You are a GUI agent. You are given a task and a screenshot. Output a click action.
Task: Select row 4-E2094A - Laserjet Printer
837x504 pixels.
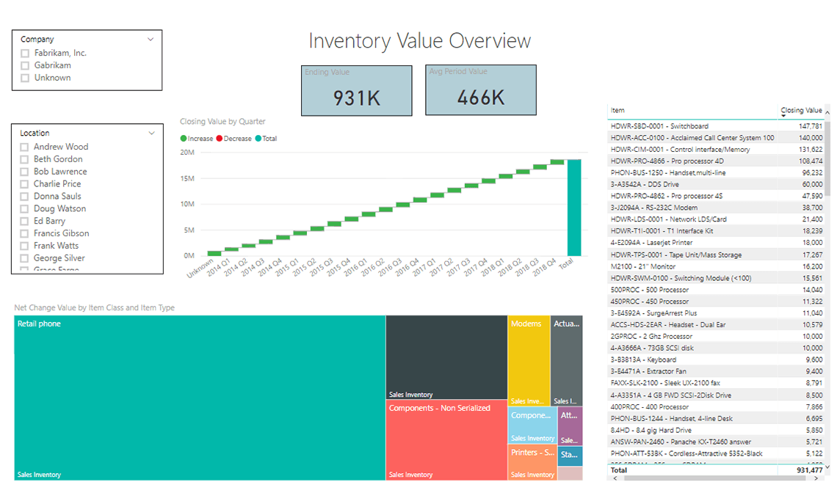pyautogui.click(x=717, y=243)
